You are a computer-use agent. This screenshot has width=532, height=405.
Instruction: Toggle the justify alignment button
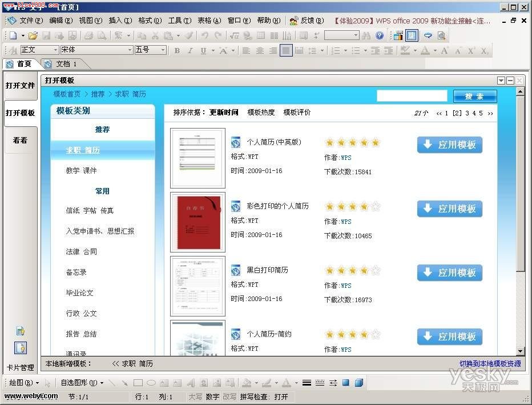click(x=286, y=50)
